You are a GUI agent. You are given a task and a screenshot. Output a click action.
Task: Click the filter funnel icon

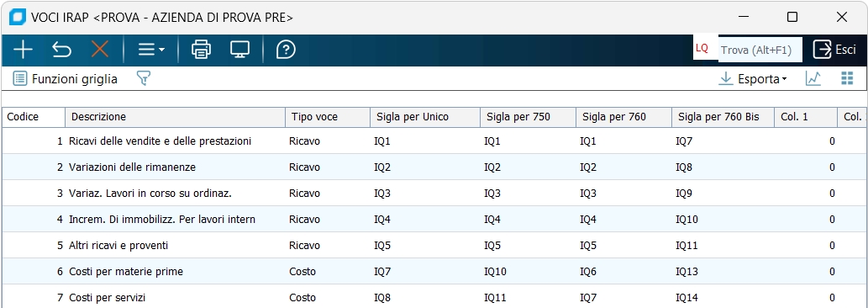click(144, 78)
